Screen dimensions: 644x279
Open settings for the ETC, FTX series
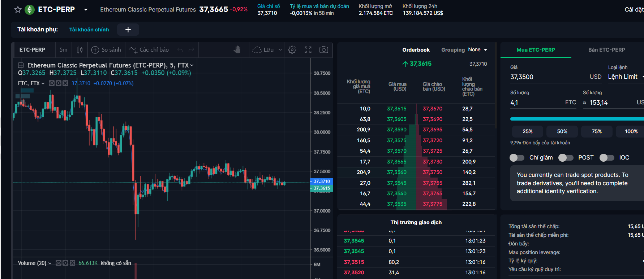[59, 83]
